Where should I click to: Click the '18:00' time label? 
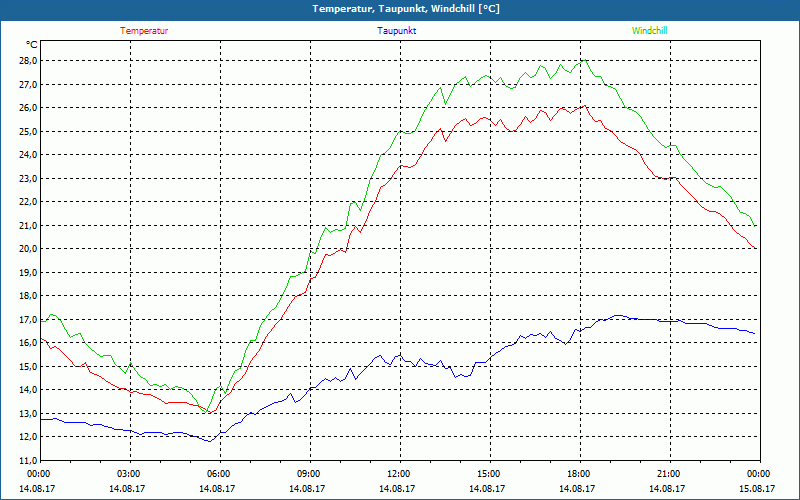point(579,474)
